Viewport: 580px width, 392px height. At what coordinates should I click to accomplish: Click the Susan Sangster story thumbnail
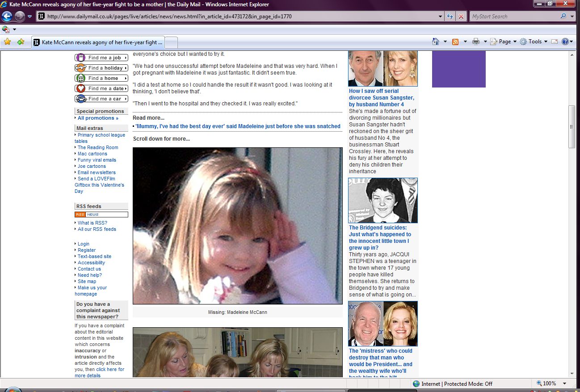point(382,68)
